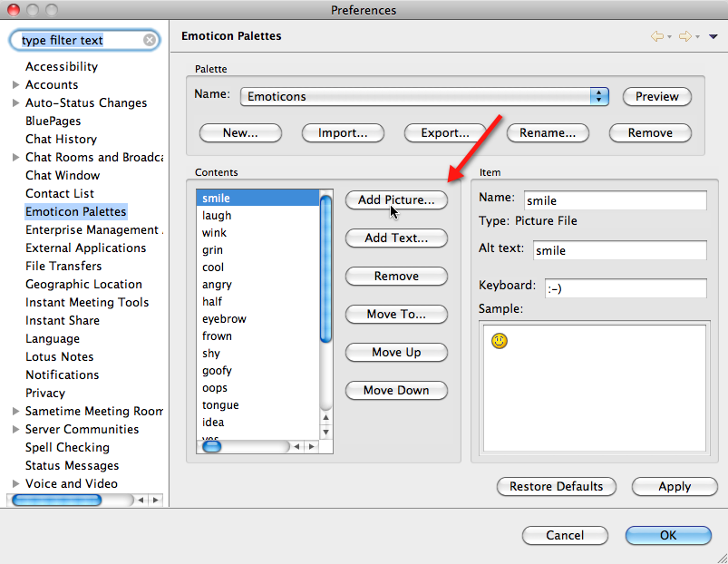Select the smiley face sample image
728x564 pixels.
(x=500, y=341)
